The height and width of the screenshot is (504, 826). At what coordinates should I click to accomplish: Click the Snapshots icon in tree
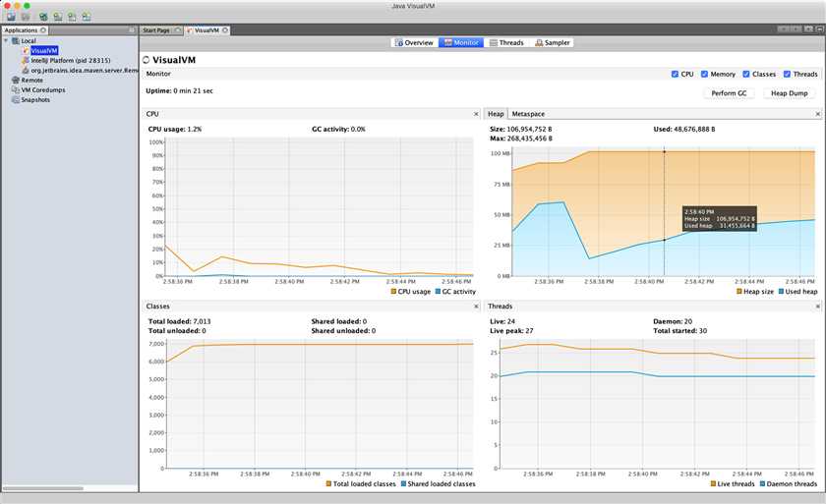tap(16, 99)
